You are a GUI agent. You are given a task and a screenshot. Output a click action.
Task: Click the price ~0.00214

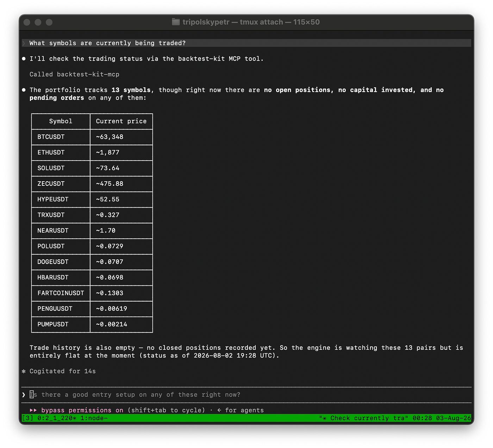[x=112, y=324]
